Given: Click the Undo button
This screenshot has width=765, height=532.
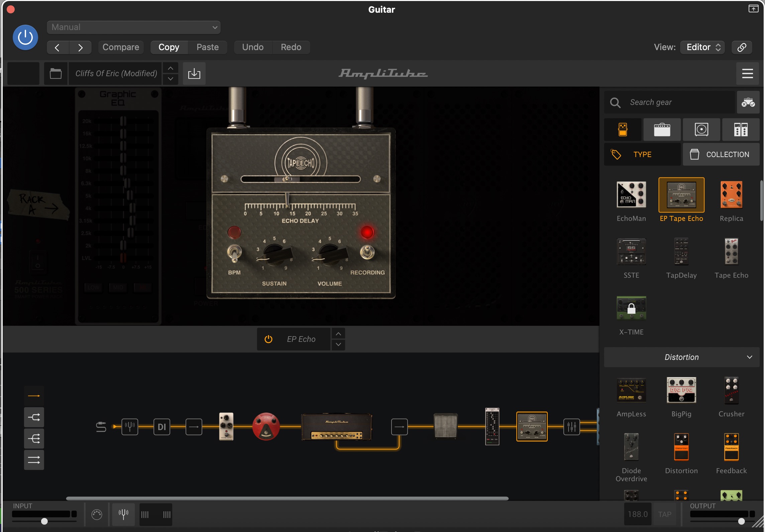Looking at the screenshot, I should [x=253, y=47].
